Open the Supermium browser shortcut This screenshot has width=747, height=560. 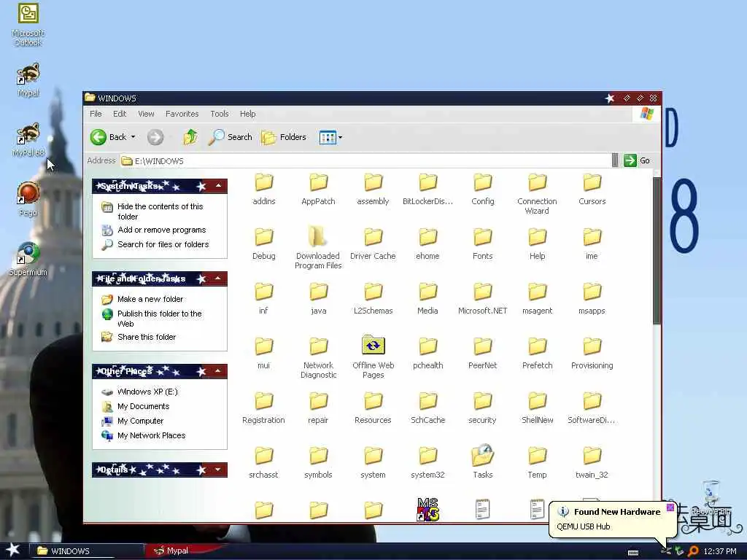28,259
